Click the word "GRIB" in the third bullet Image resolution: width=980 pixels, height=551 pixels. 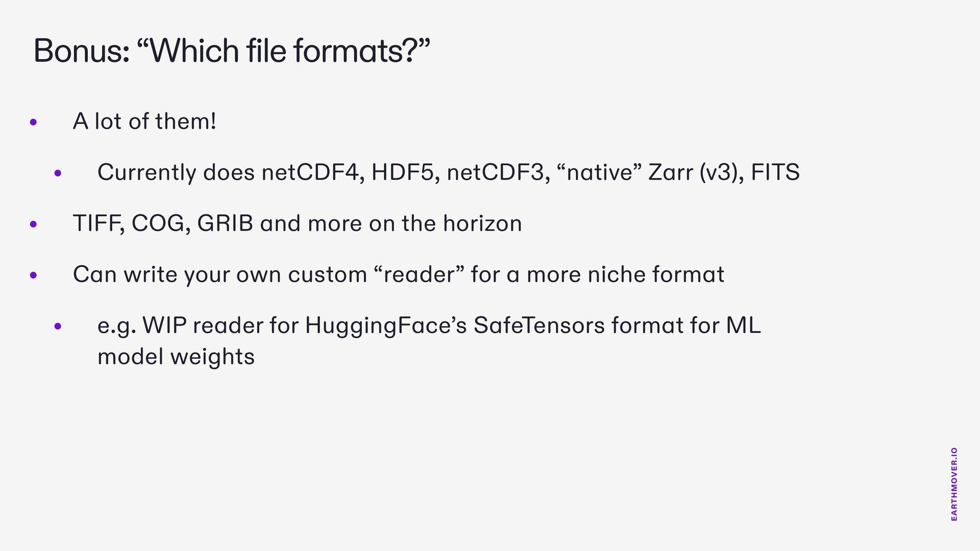[x=225, y=223]
